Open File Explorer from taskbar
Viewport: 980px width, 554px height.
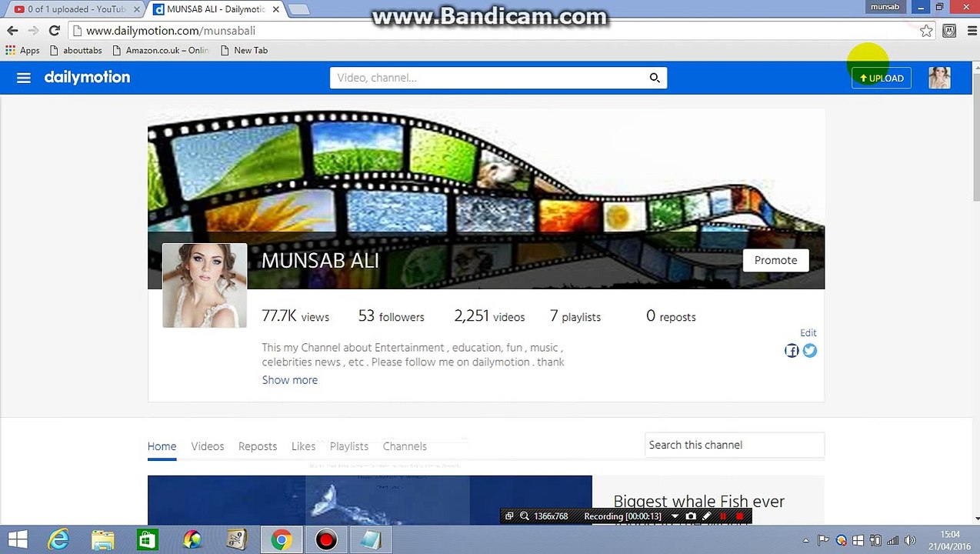tap(103, 540)
